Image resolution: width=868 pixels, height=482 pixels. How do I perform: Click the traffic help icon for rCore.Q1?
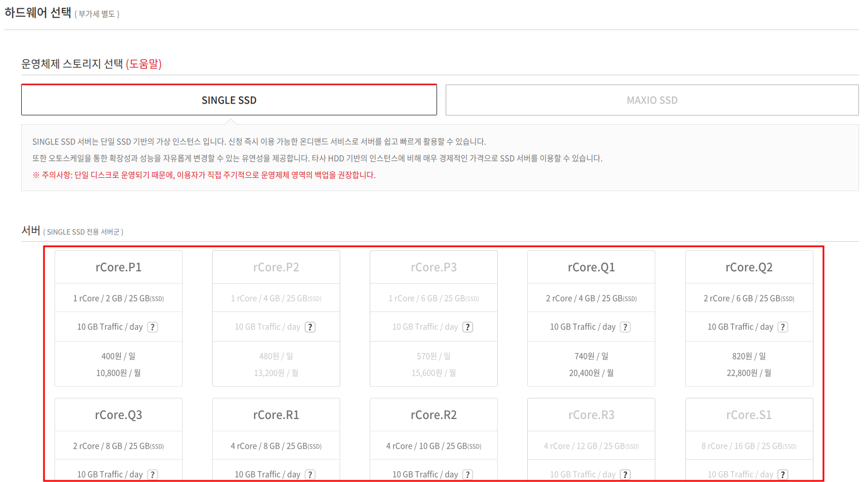pos(625,327)
